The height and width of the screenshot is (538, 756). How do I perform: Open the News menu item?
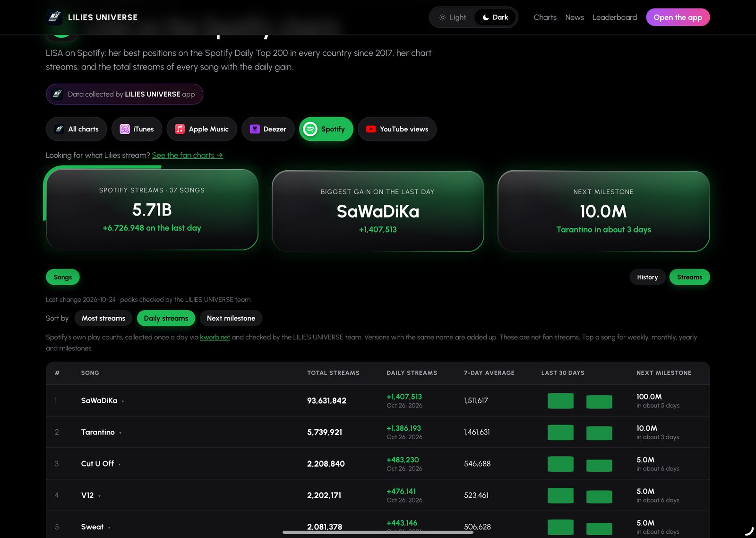[575, 17]
